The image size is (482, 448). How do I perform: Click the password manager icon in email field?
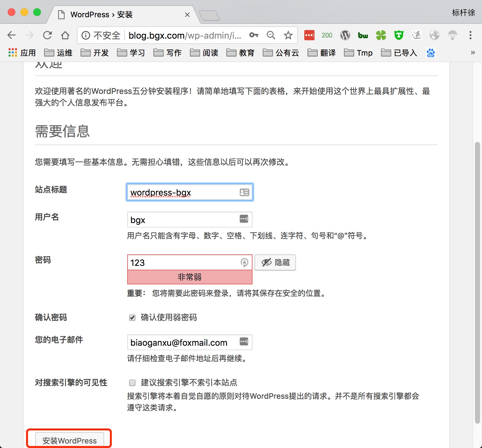(x=244, y=342)
